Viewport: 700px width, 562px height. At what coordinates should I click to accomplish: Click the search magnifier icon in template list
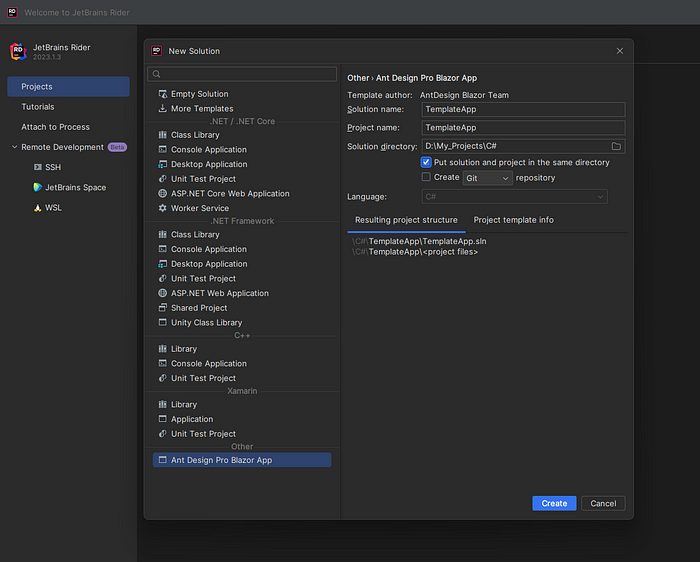coord(156,74)
